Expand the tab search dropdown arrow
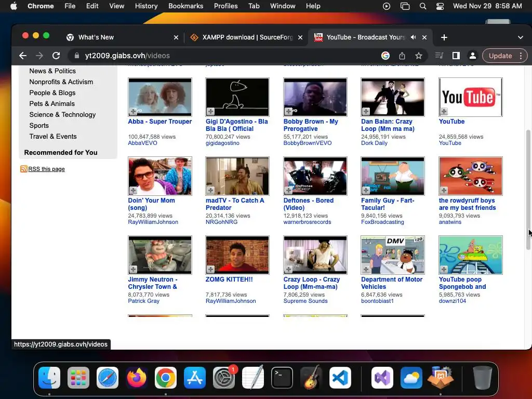 (x=521, y=37)
